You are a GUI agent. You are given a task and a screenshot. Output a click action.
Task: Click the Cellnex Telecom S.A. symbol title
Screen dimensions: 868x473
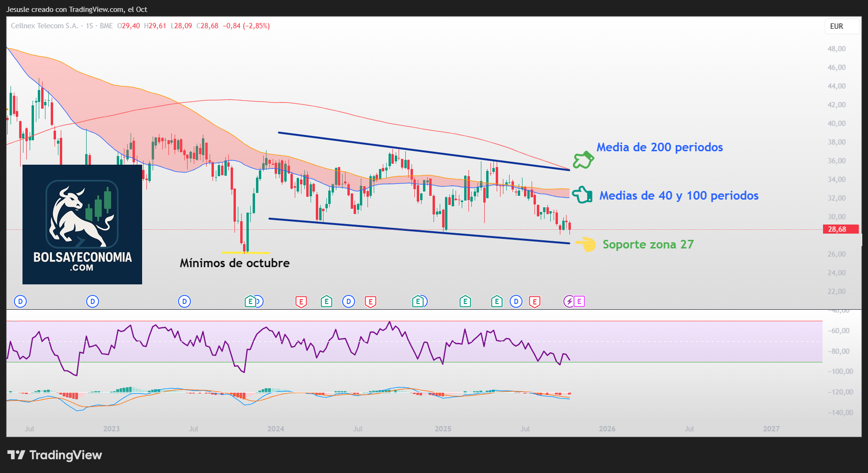45,26
